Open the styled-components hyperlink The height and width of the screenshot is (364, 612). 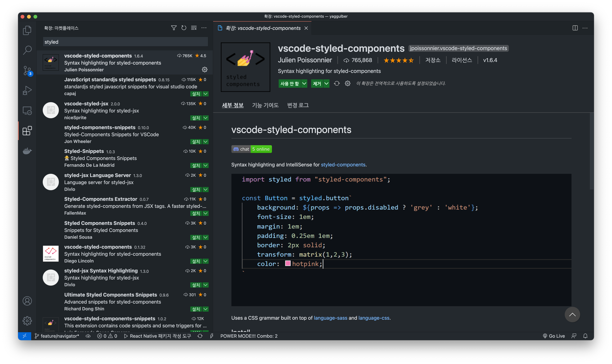point(343,165)
